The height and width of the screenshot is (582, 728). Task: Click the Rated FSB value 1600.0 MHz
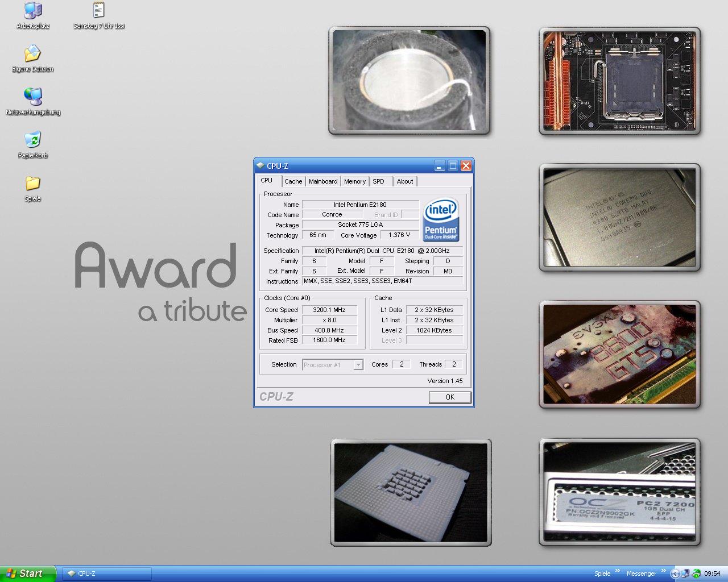point(329,340)
